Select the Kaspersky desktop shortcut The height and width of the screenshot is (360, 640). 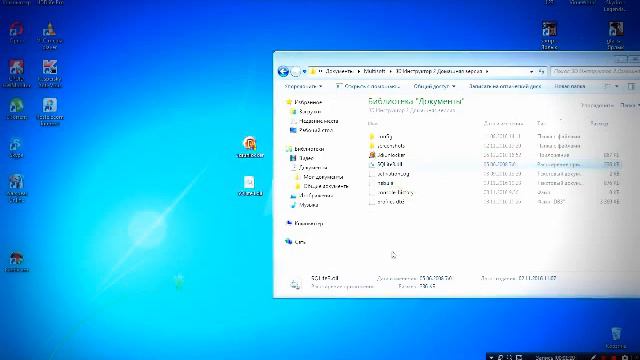(x=50, y=73)
